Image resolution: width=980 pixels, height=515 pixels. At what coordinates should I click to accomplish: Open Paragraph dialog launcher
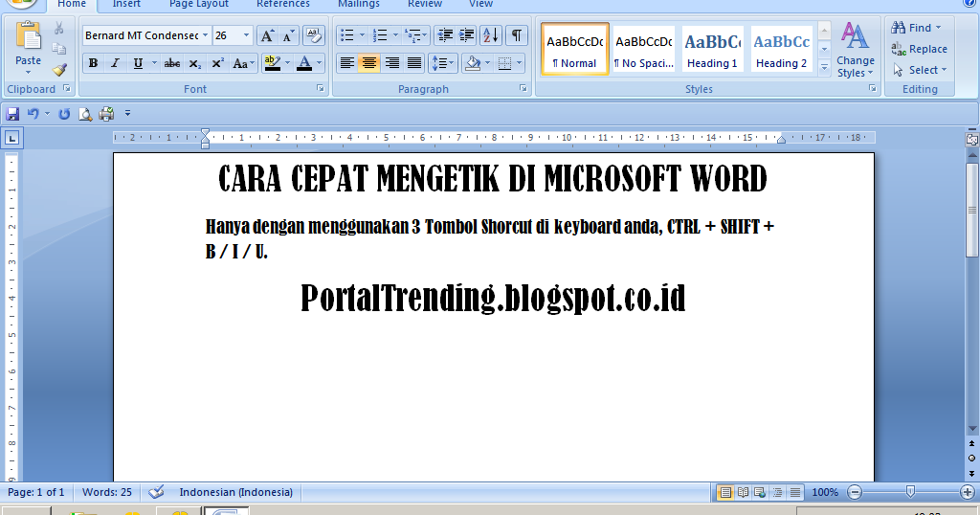[523, 89]
